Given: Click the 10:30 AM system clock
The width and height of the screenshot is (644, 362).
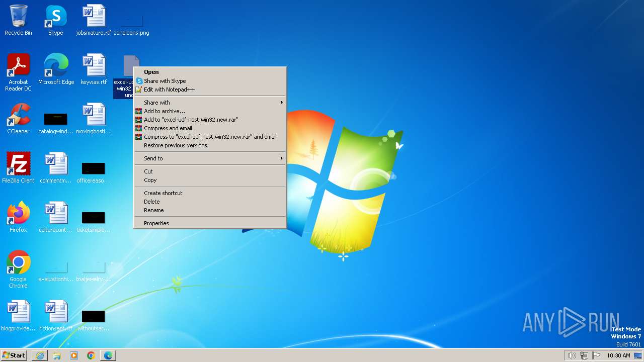Looking at the screenshot, I should click(618, 355).
